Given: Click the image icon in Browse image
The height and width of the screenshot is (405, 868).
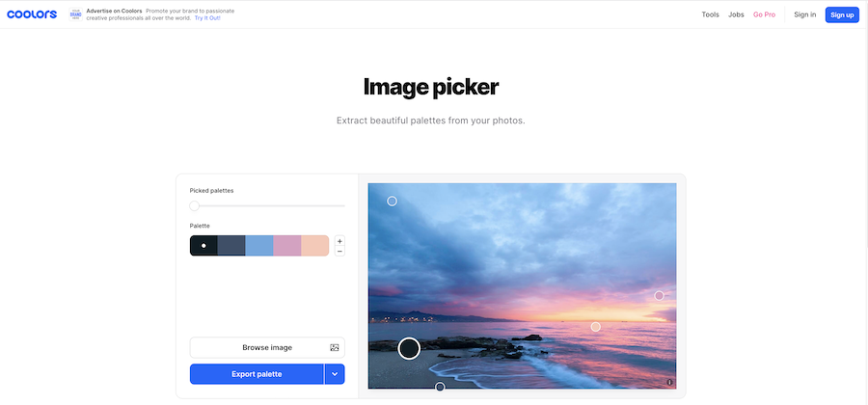Looking at the screenshot, I should 335,347.
